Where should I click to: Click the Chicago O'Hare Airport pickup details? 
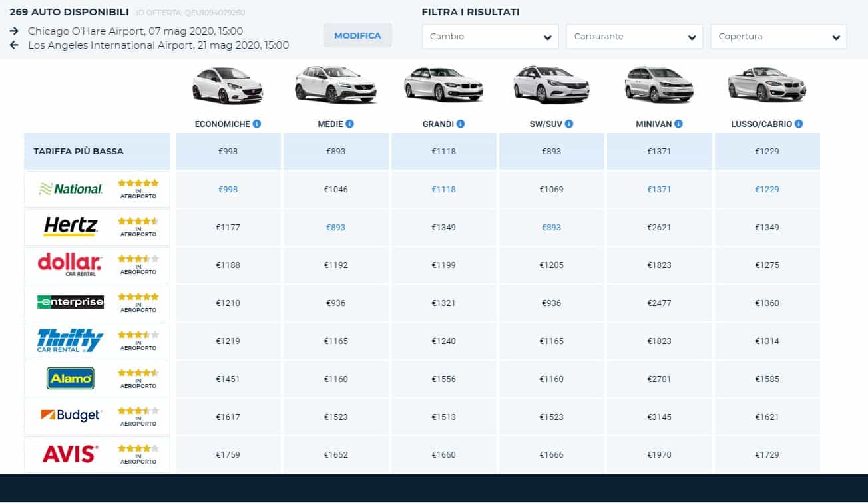(x=135, y=31)
